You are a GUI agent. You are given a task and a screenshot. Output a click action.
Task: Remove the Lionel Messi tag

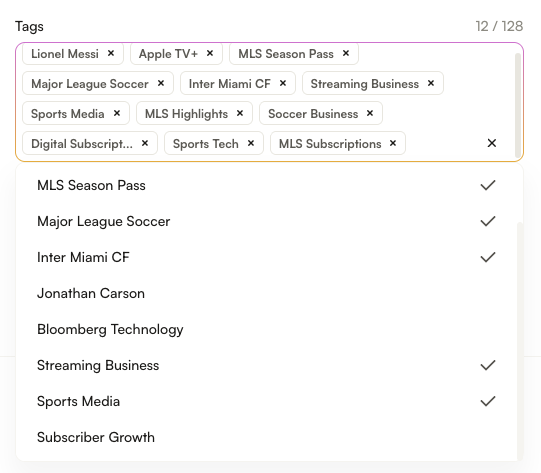(x=111, y=53)
